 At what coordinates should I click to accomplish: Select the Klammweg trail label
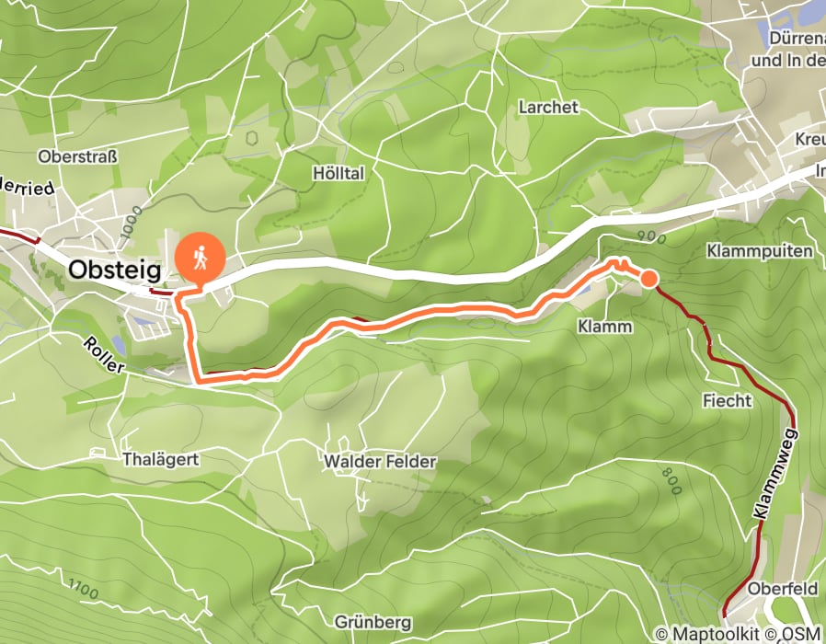pos(776,476)
